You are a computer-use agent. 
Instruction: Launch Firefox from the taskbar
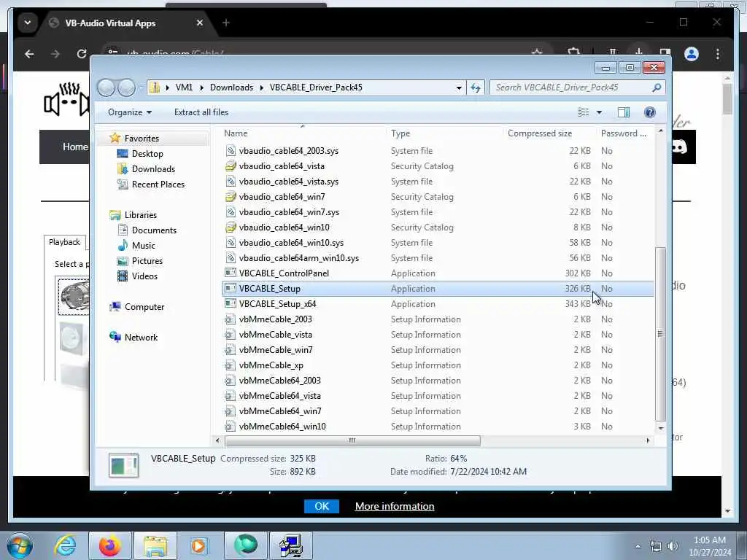coord(109,545)
